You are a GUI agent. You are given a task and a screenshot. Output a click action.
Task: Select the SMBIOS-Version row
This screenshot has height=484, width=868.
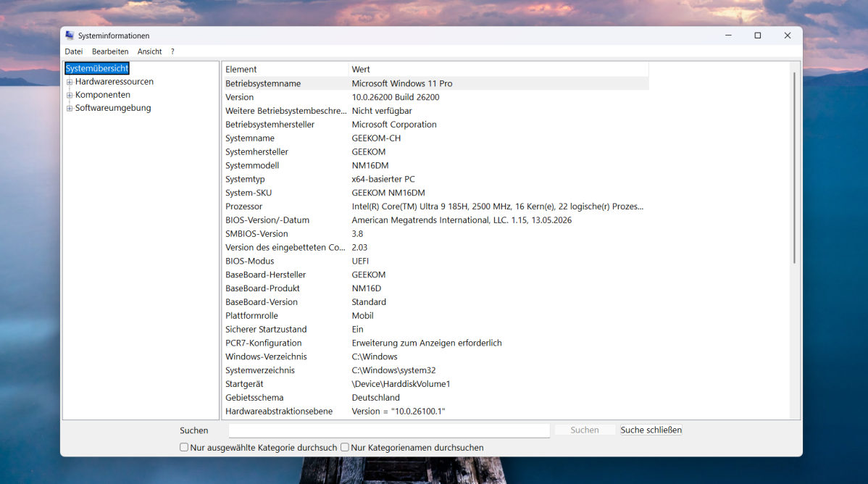point(435,234)
